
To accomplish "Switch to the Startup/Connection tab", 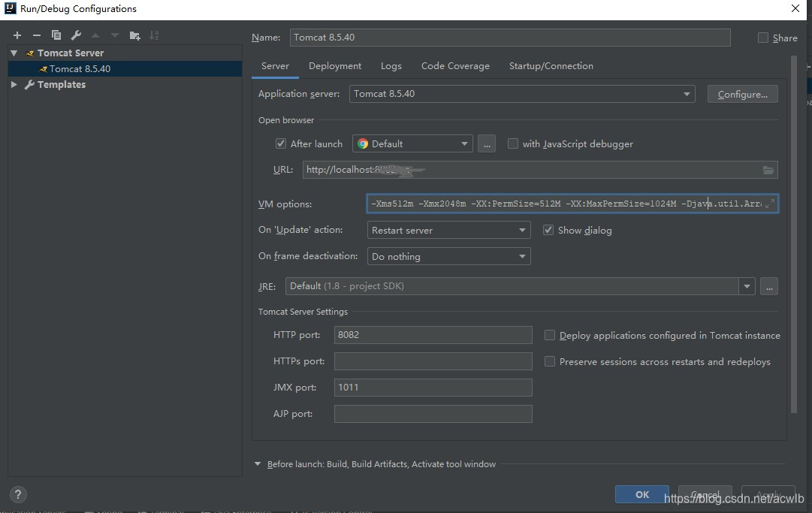I will click(551, 66).
